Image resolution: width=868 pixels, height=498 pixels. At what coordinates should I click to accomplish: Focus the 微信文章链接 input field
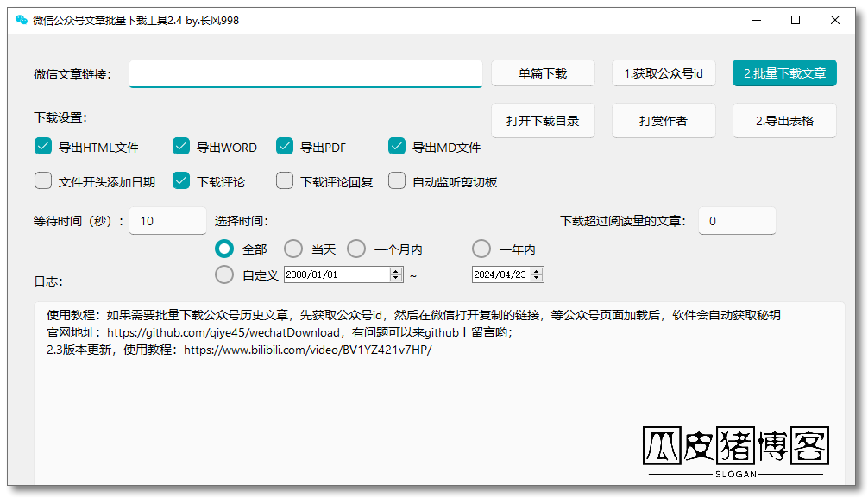point(305,74)
